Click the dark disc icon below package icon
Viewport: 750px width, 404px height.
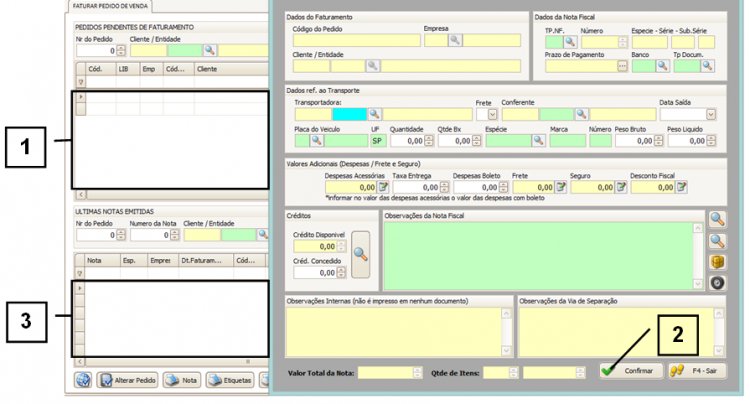(716, 282)
